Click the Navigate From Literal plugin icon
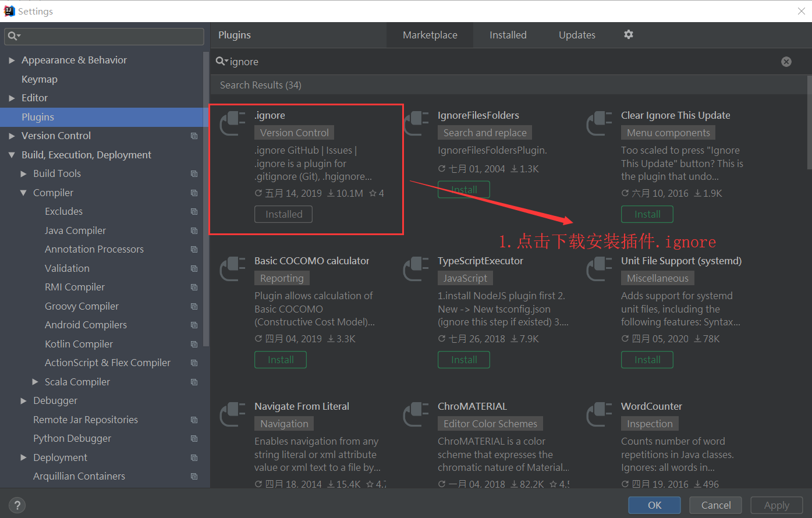 233,414
